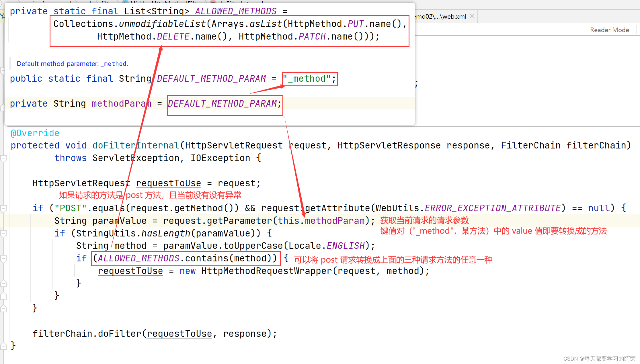The image size is (640, 364).
Task: Click HttpMethod.PATCH in the allowed methods list
Action: point(312,36)
